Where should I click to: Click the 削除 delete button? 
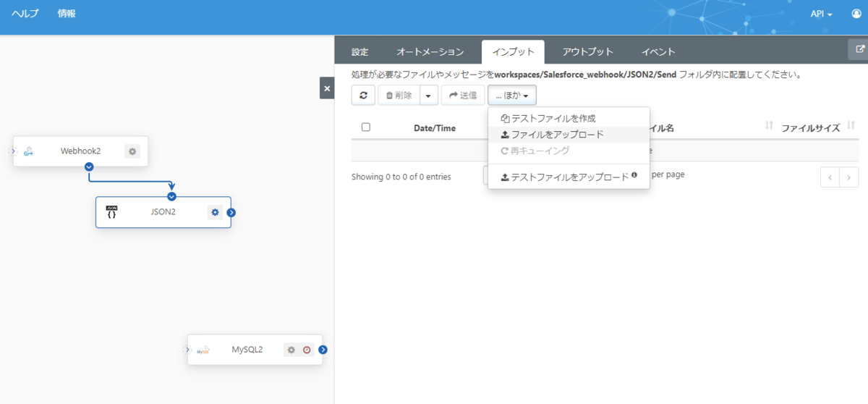(399, 95)
